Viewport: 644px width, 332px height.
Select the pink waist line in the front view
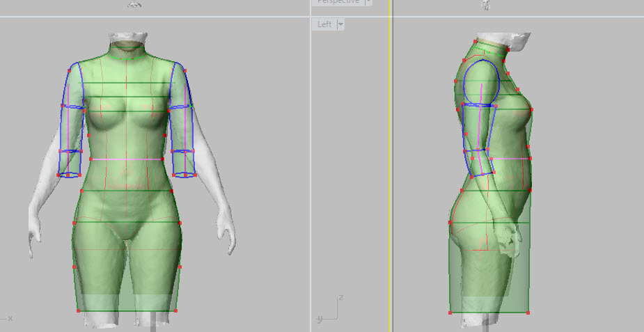point(127,159)
